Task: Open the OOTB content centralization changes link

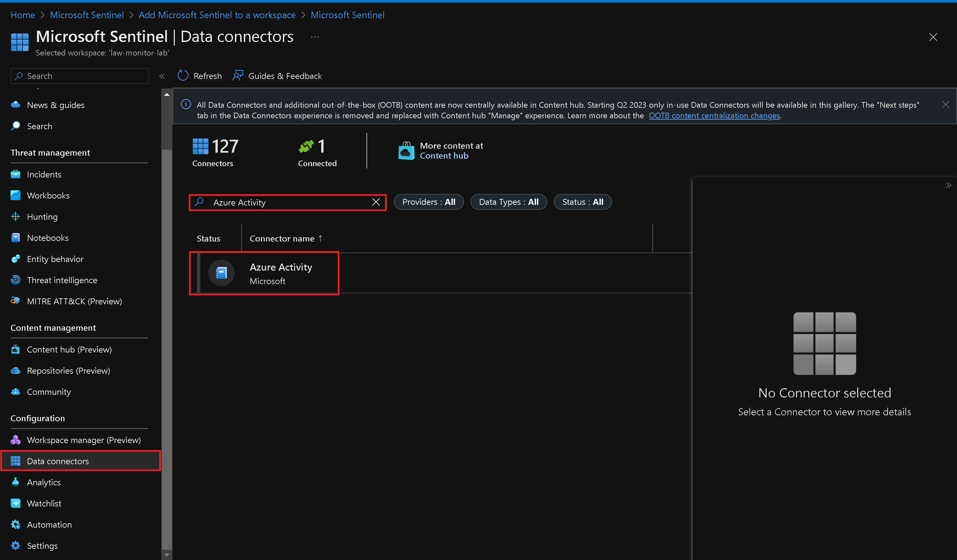Action: (x=714, y=116)
